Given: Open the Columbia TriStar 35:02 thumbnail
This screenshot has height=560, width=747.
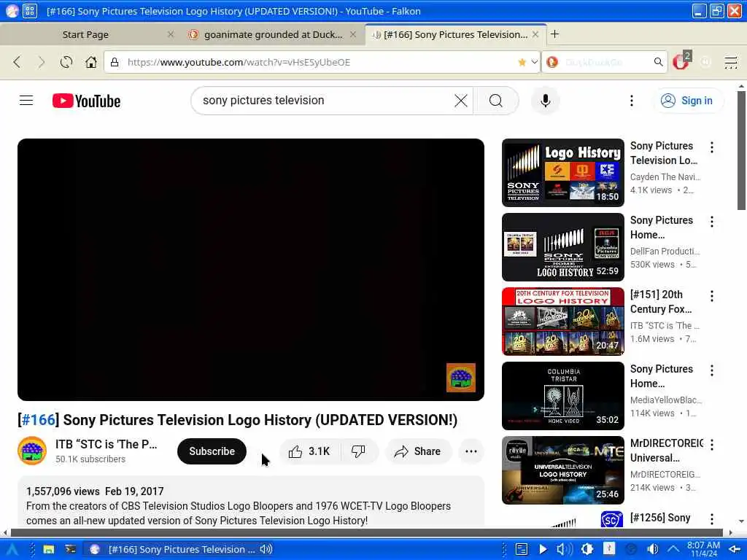Looking at the screenshot, I should (563, 396).
